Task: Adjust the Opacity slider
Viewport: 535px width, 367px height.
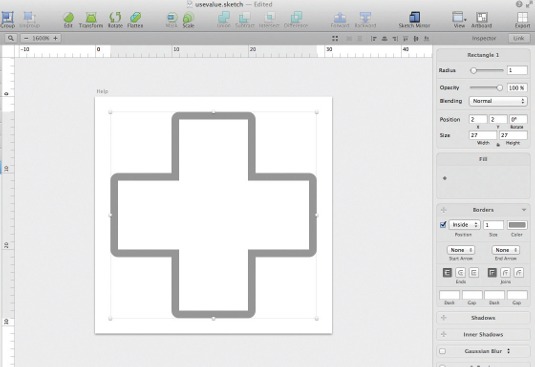Action: tap(486, 88)
